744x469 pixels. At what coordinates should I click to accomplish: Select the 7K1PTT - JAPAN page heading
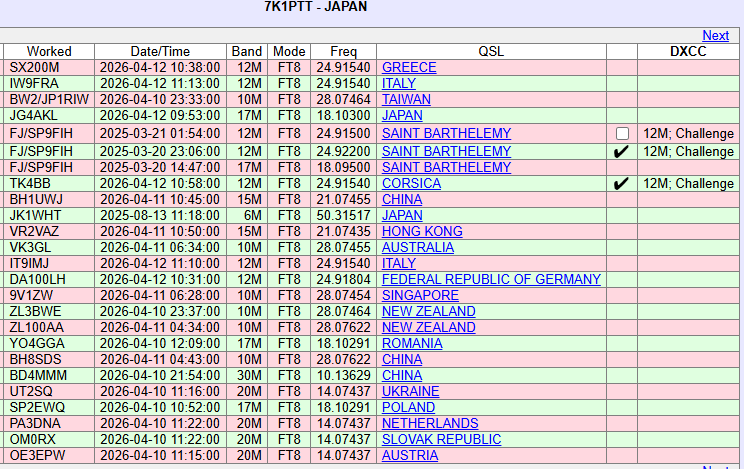(x=316, y=7)
